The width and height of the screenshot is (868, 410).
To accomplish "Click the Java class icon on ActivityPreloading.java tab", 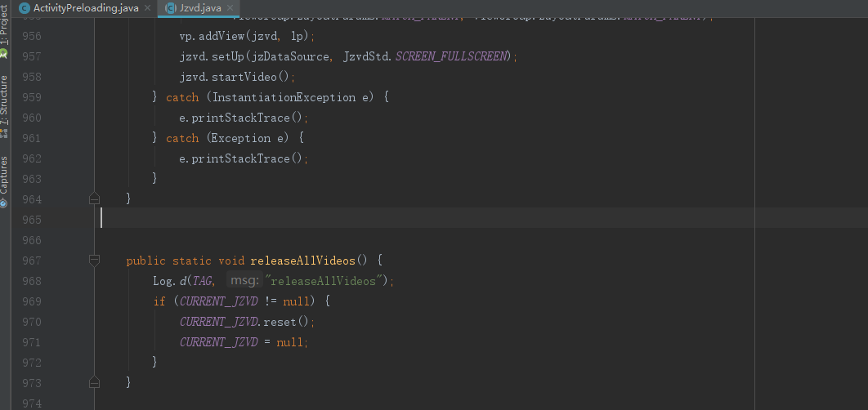I will click(x=24, y=8).
